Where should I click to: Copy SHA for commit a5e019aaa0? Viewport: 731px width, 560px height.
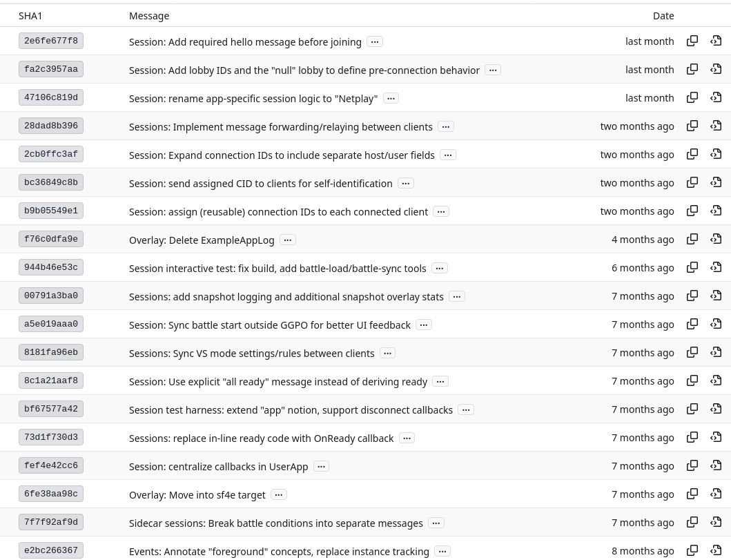pos(692,324)
